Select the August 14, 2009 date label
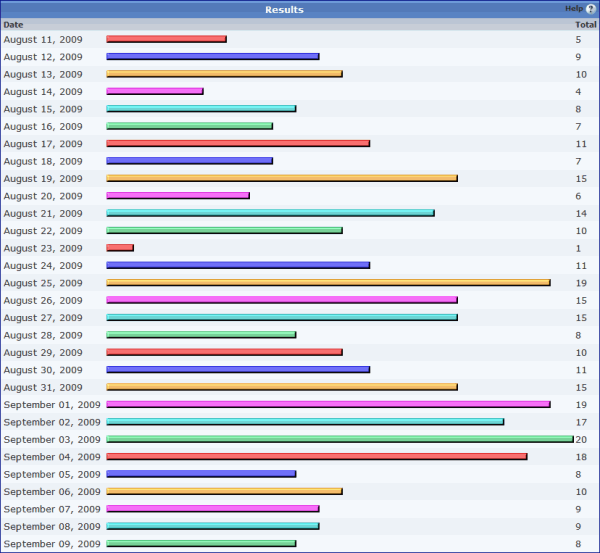This screenshot has width=600, height=553. 43,92
